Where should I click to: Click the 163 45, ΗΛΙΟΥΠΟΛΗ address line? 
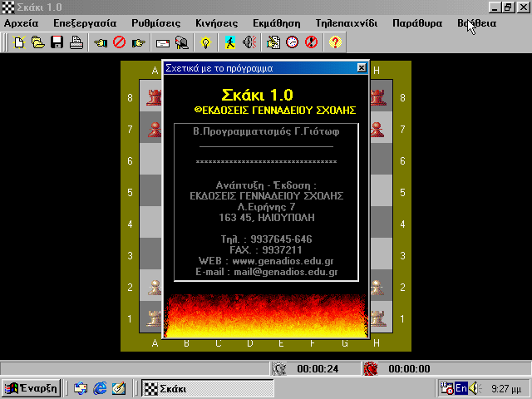[x=267, y=218]
